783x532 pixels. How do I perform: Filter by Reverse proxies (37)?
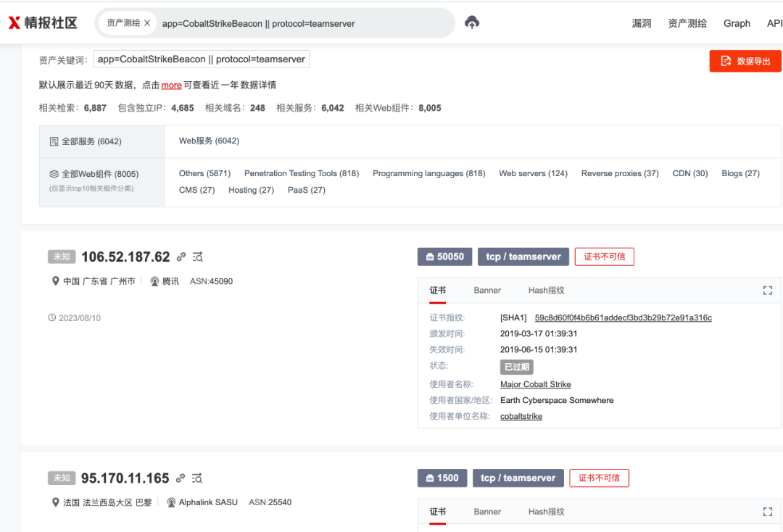tap(620, 173)
